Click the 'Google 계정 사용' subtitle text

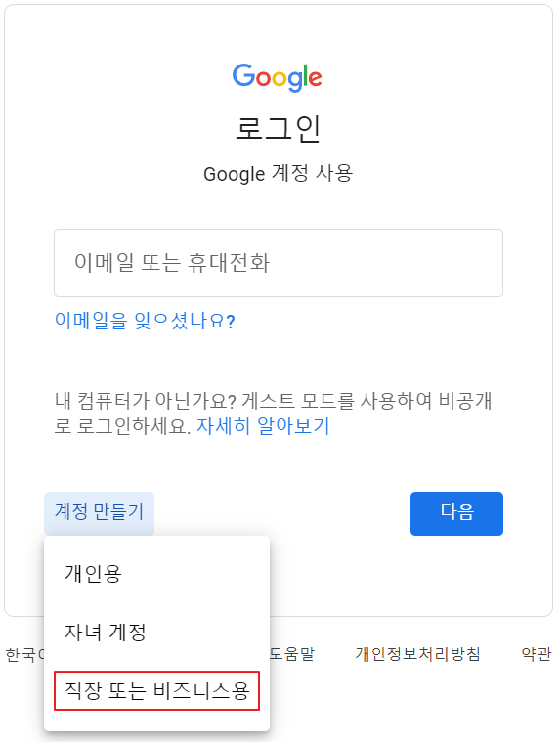coord(279,174)
